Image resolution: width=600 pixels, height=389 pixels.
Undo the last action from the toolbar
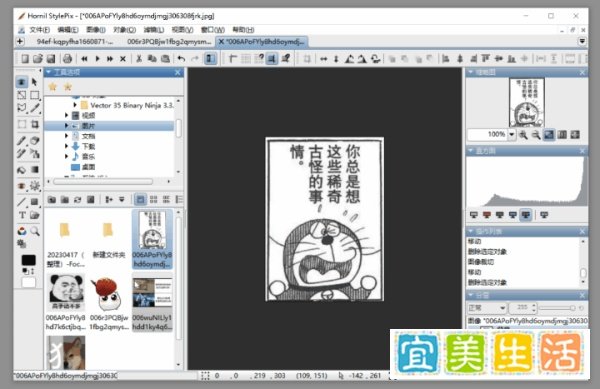pyautogui.click(x=181, y=59)
